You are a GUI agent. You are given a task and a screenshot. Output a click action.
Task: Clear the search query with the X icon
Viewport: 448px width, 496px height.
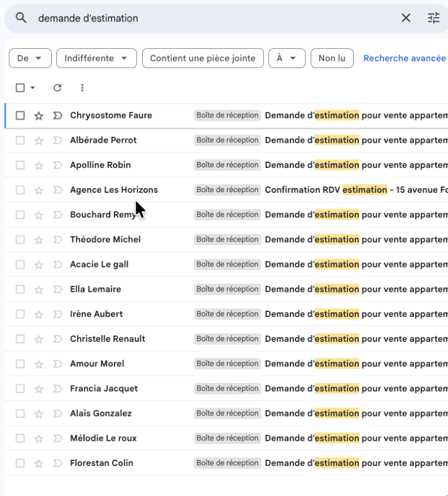(406, 18)
